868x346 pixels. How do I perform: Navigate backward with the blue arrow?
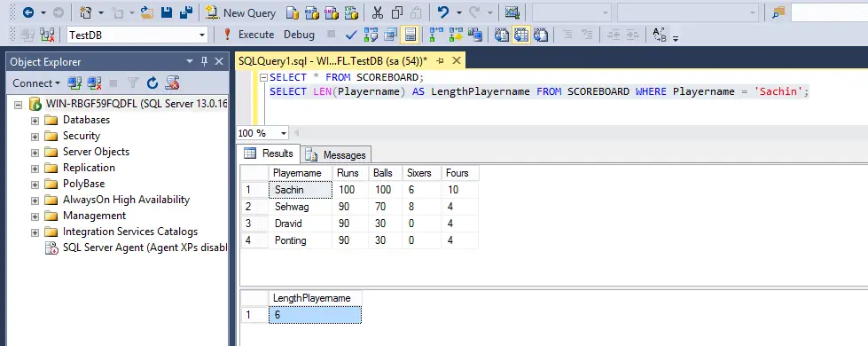(28, 12)
